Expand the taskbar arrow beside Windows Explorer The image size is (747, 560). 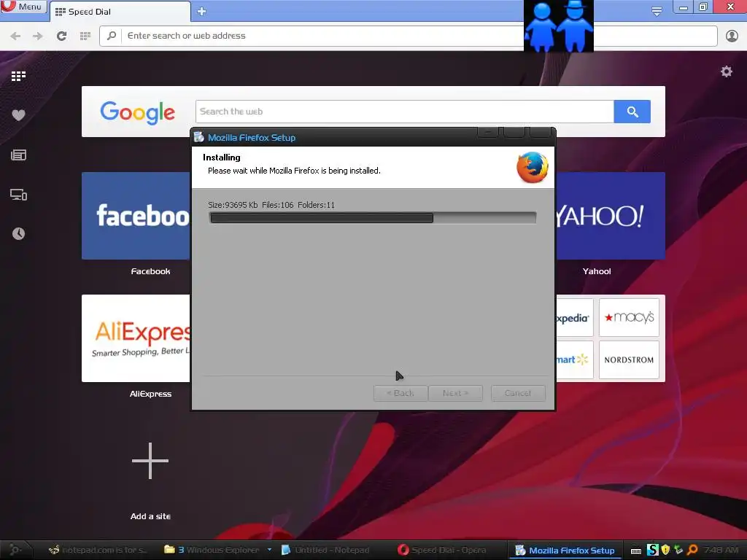270,550
